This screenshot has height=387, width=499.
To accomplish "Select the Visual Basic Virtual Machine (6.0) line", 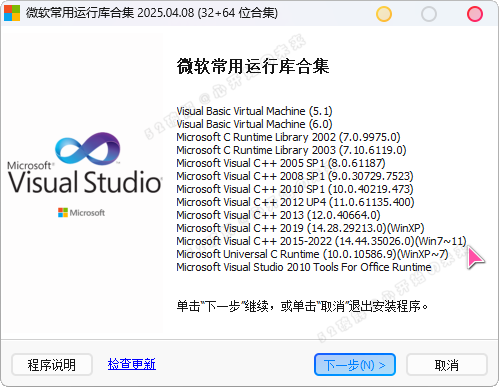I will tap(254, 124).
